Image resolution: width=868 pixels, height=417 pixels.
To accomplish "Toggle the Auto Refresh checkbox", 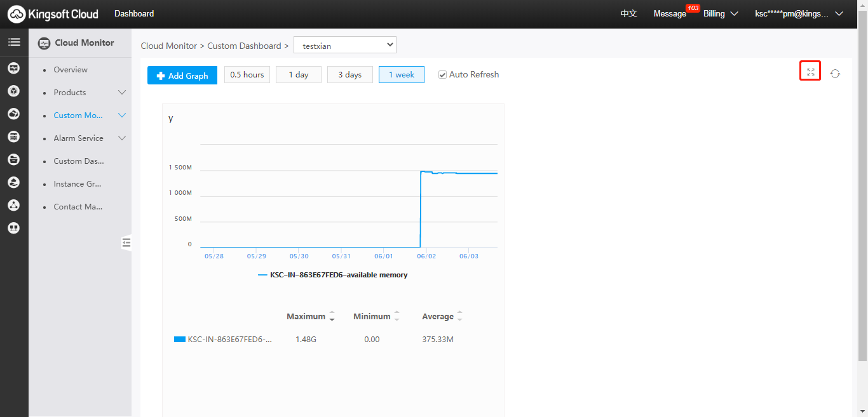I will point(443,75).
